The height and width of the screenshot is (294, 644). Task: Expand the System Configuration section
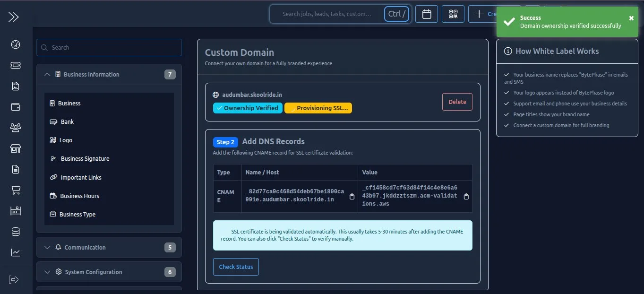pos(109,272)
